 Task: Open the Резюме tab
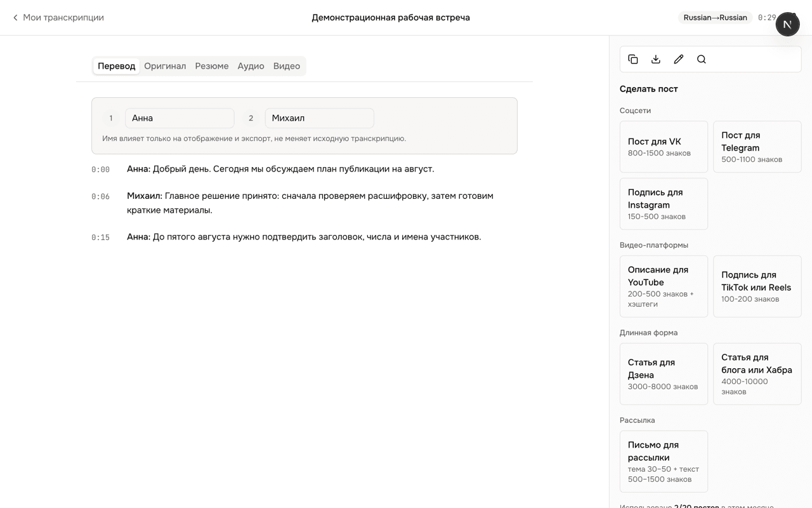click(212, 66)
